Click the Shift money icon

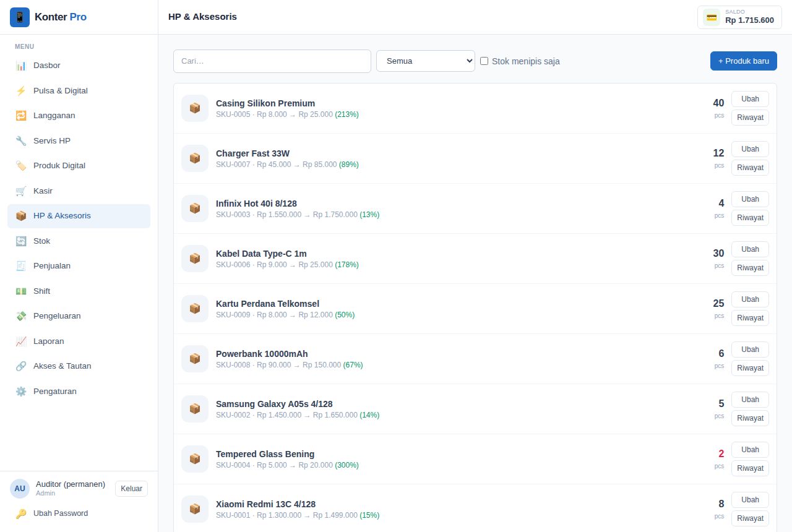[21, 291]
